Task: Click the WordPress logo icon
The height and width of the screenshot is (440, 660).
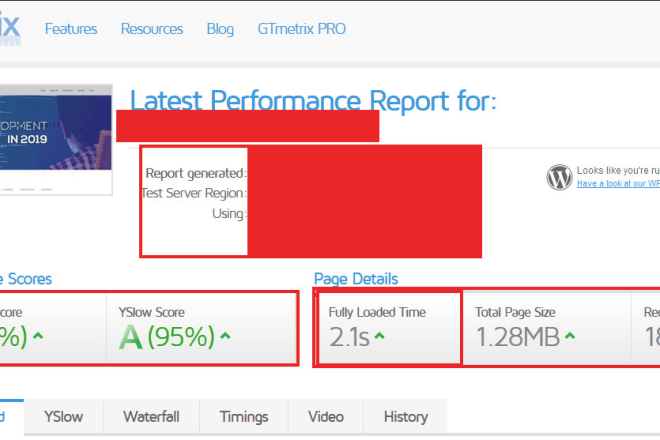Action: click(x=559, y=177)
